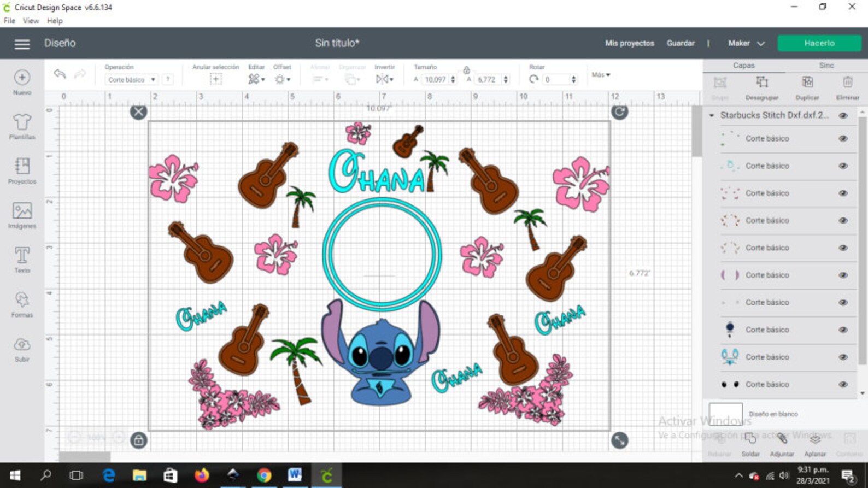Click the Invertir flip icon
The height and width of the screenshot is (488, 868).
pos(384,79)
